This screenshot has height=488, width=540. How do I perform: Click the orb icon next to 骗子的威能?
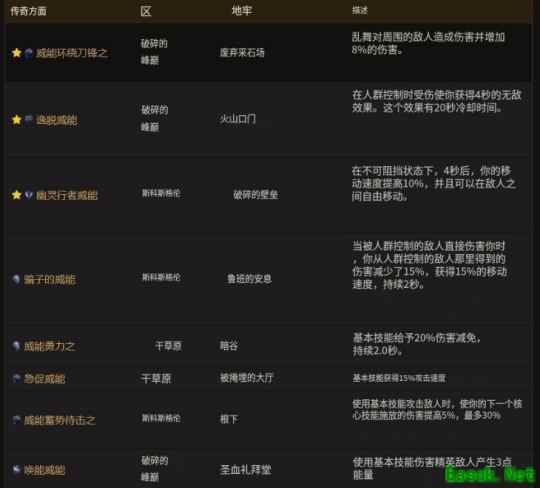pyautogui.click(x=16, y=279)
